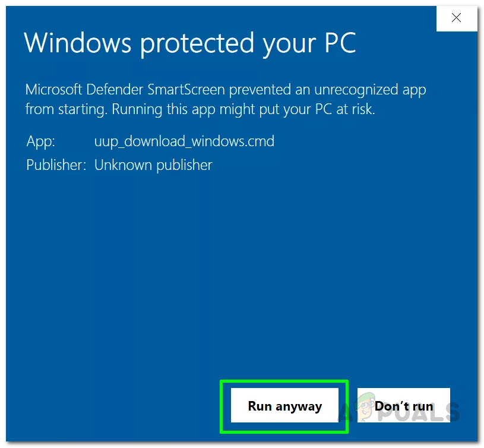
Task: Click the Run anyway button
Action: pyautogui.click(x=284, y=405)
